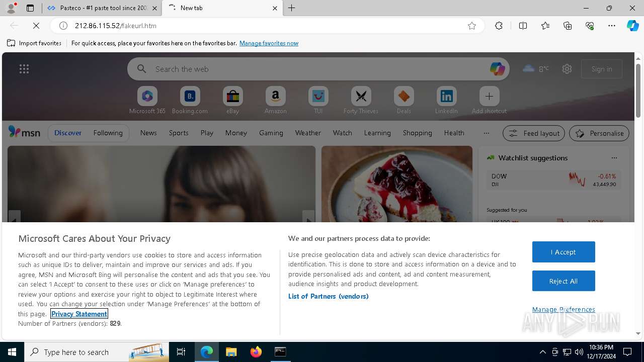Open the TUI shortcut
This screenshot has height=362, width=644.
pyautogui.click(x=318, y=101)
